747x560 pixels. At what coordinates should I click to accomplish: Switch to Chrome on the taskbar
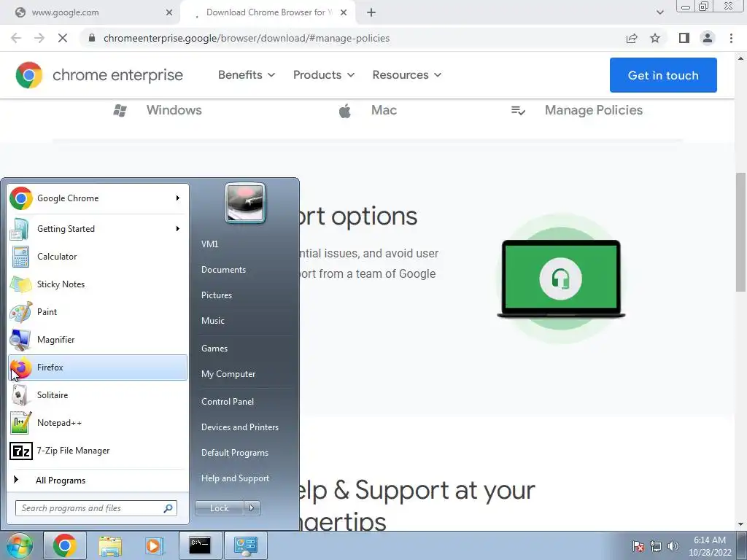point(65,545)
